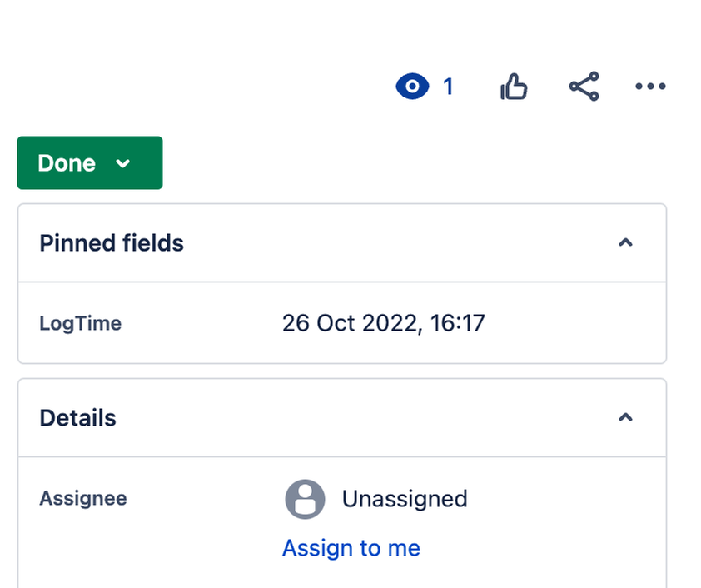Click the Details header title
Viewport: 701px width, 588px height.
coord(77,418)
